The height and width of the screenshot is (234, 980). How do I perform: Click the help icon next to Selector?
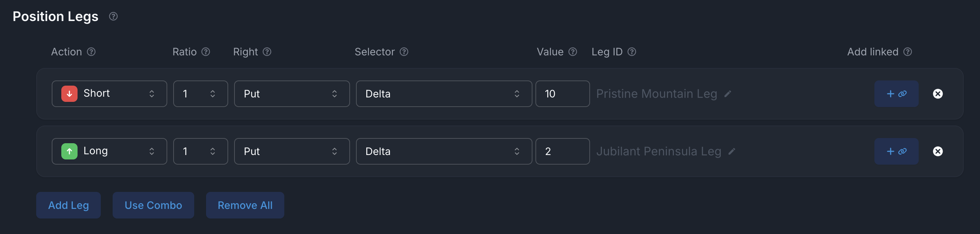pyautogui.click(x=404, y=52)
